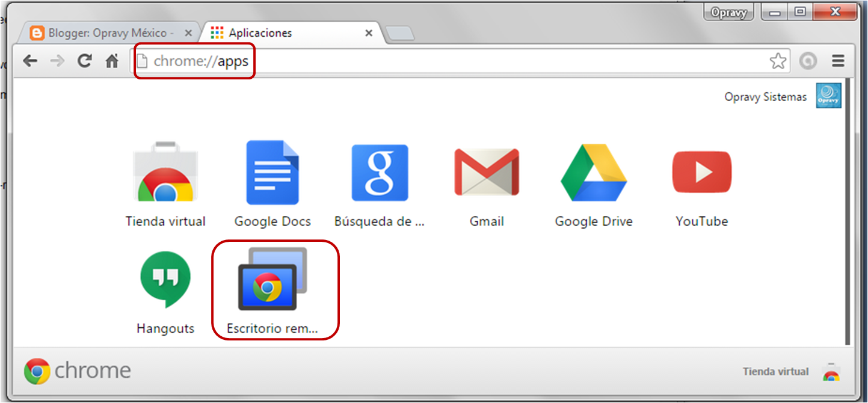Bookmark this page with the star

pyautogui.click(x=778, y=61)
